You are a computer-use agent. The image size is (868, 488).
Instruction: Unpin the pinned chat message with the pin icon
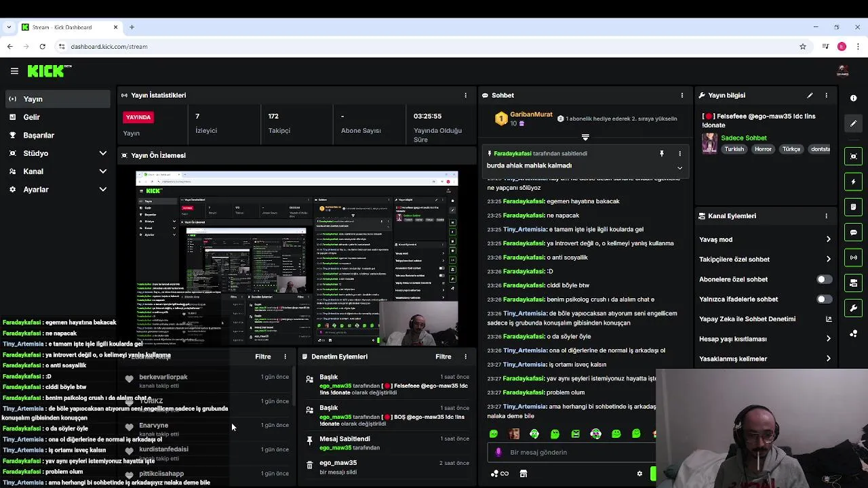pos(662,154)
